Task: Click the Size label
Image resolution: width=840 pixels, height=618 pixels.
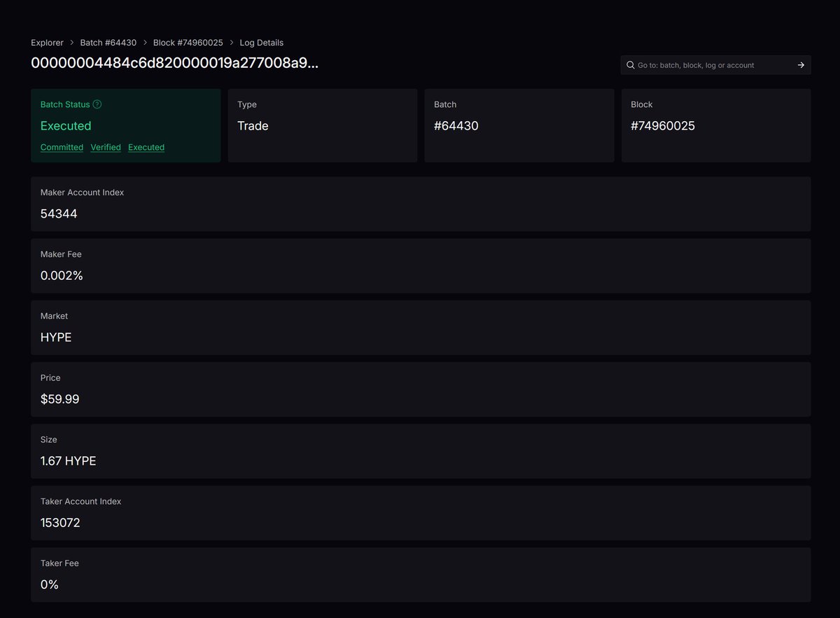Action: click(x=49, y=440)
